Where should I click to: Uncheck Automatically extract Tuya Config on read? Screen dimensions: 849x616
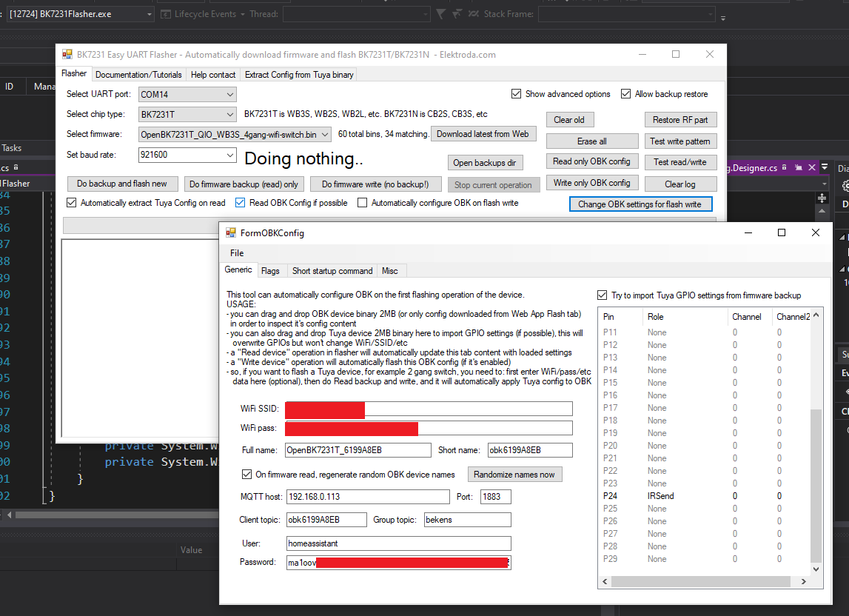pos(72,203)
